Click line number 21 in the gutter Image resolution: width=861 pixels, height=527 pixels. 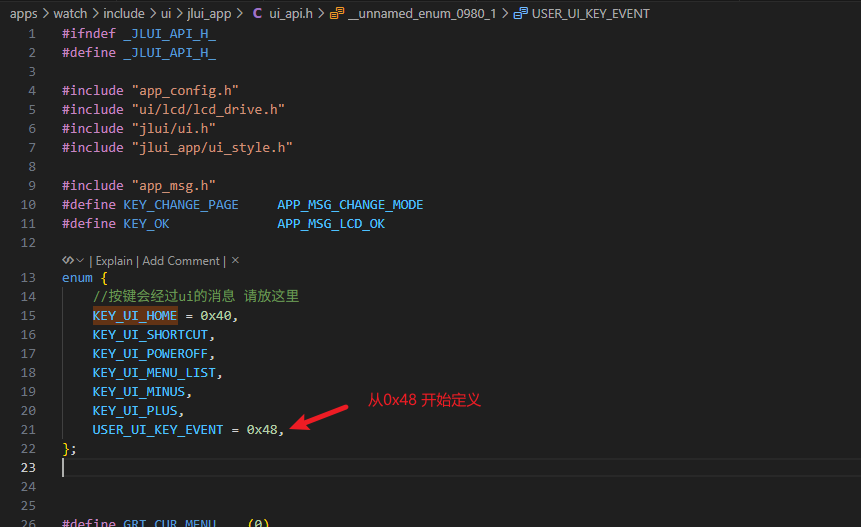coord(28,430)
